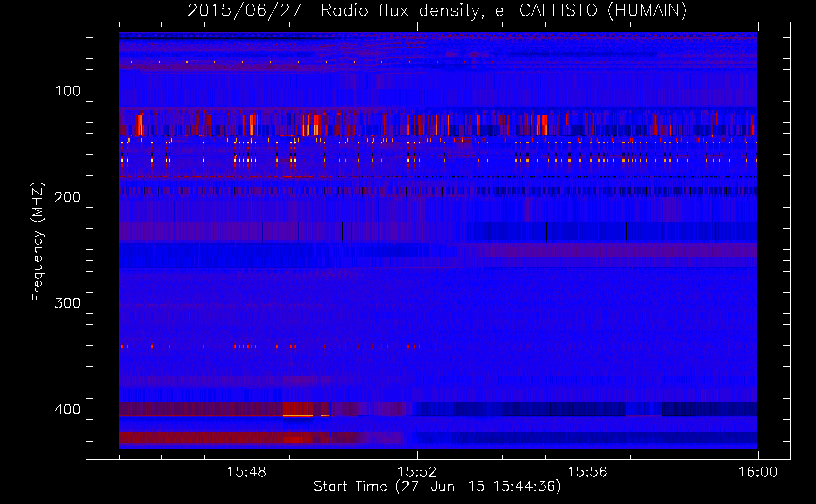This screenshot has height=504, width=816.
Task: Click the 15:48 time tick label
Action: tap(247, 472)
